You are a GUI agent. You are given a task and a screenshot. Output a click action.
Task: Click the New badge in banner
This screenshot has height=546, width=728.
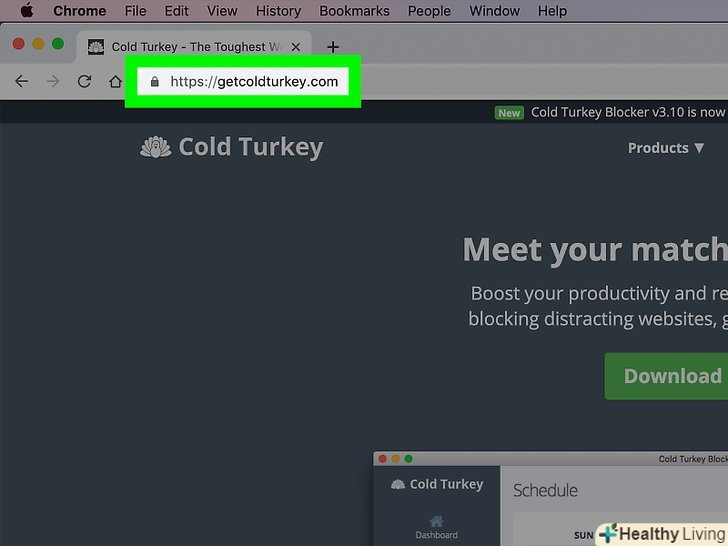[509, 113]
